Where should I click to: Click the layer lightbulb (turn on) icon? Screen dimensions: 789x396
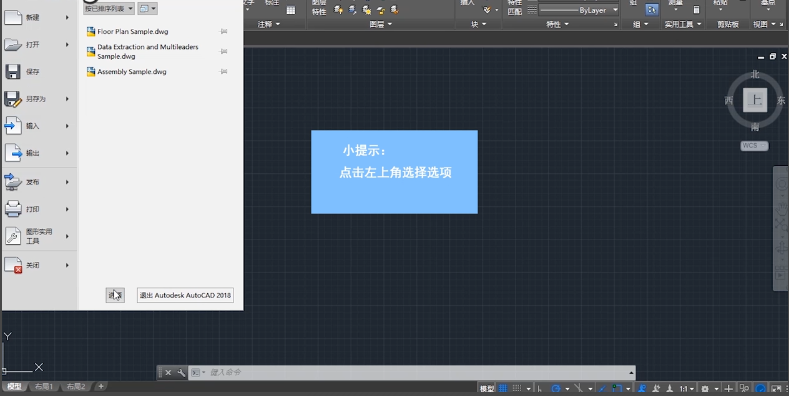(339, 10)
